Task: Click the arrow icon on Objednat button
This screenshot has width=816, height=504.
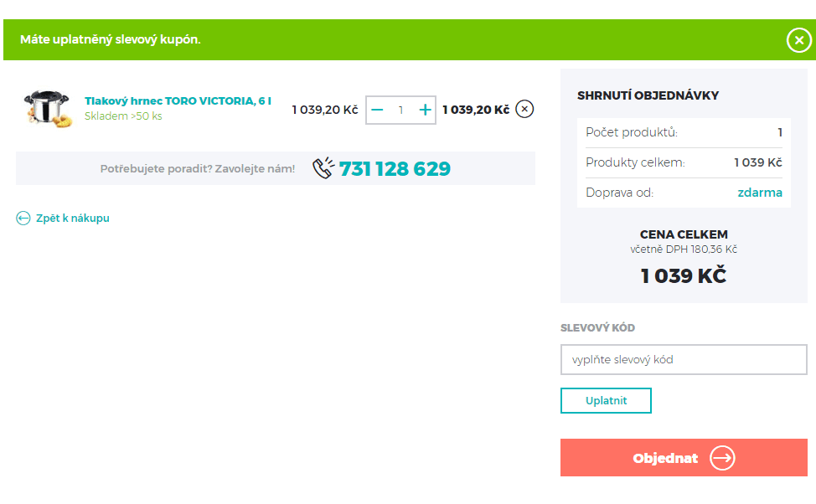Action: [x=721, y=458]
